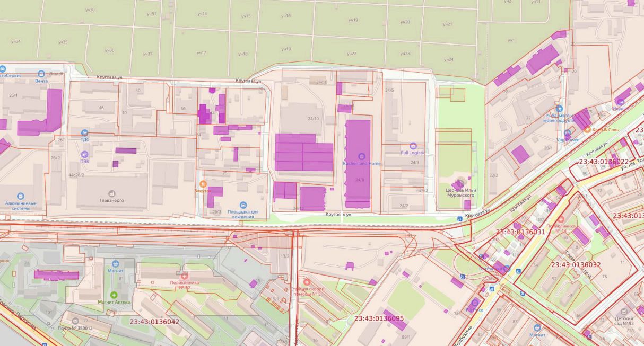This screenshot has height=346, width=644.
Task: Select building number 89/1
Action: 406,337
